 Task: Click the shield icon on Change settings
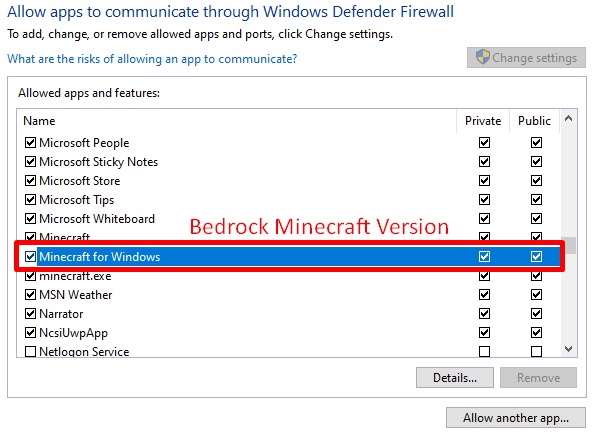481,58
